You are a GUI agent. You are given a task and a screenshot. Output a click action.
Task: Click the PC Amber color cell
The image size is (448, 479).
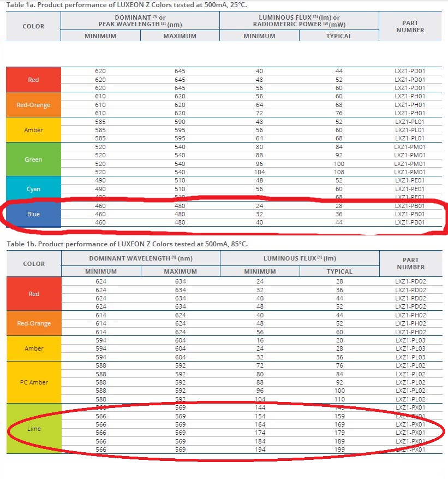coord(33,382)
